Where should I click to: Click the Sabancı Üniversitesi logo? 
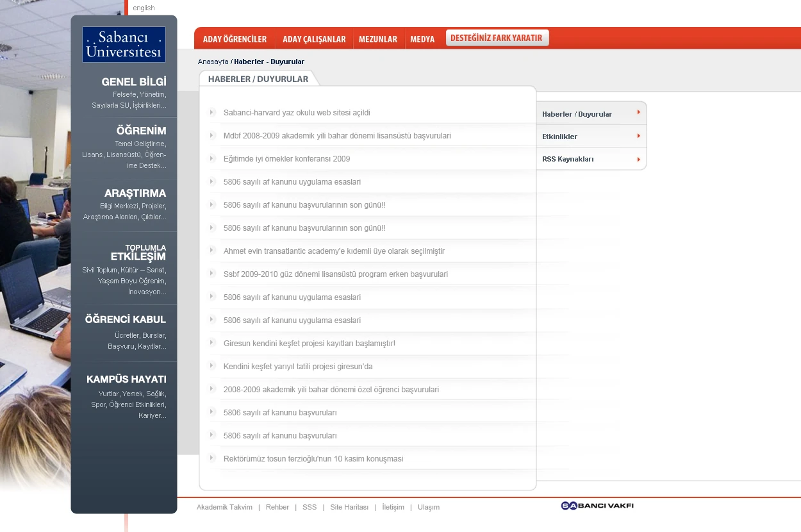(x=124, y=44)
